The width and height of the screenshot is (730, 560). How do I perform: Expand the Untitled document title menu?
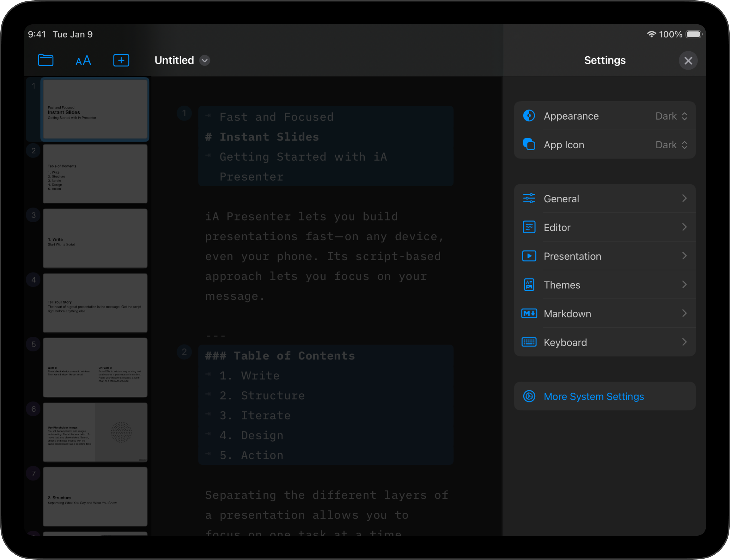[204, 61]
